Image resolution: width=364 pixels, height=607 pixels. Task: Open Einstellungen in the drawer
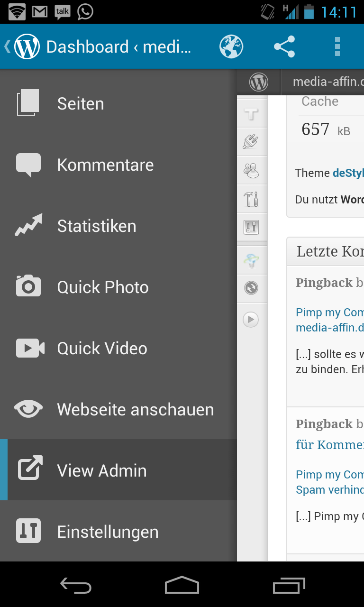pos(118,531)
